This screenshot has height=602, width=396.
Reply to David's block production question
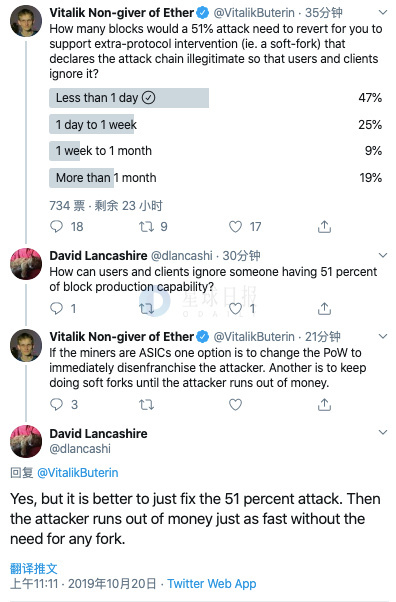click(56, 308)
